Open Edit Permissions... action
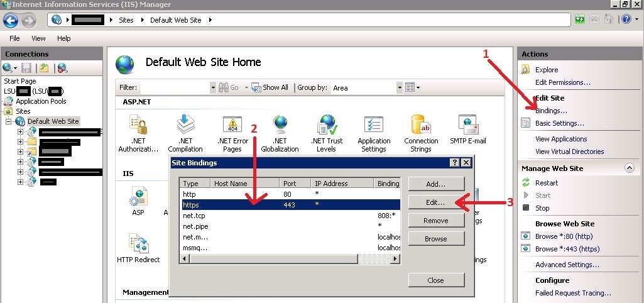This screenshot has height=303, width=644. tap(563, 82)
